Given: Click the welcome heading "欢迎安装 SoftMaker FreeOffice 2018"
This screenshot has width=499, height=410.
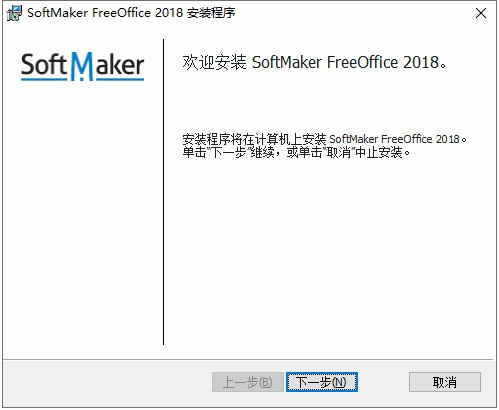Looking at the screenshot, I should coord(314,62).
